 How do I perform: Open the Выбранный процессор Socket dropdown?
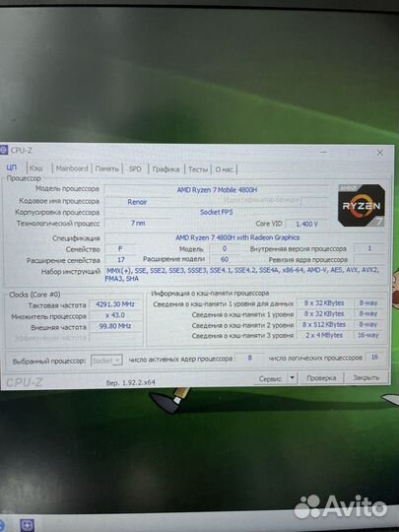click(106, 361)
